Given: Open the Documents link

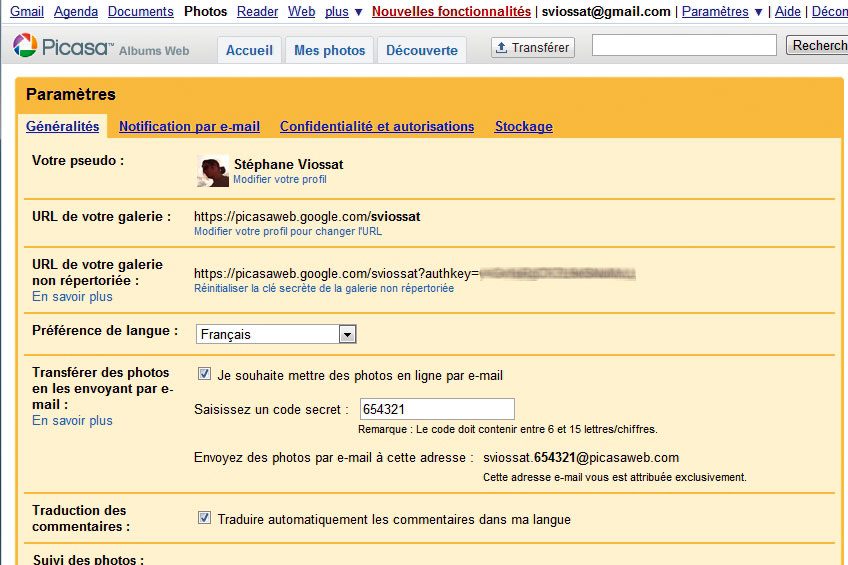Looking at the screenshot, I should [x=141, y=11].
